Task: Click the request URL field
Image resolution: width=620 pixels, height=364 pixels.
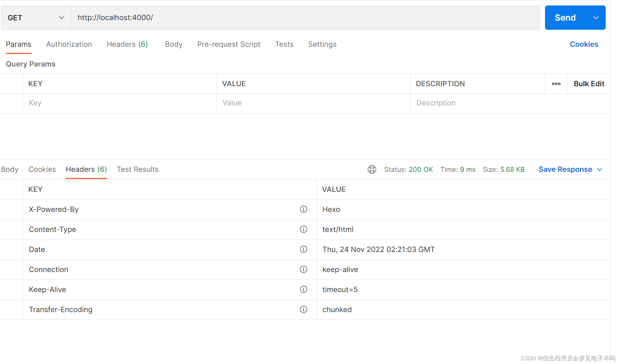Action: (305, 18)
